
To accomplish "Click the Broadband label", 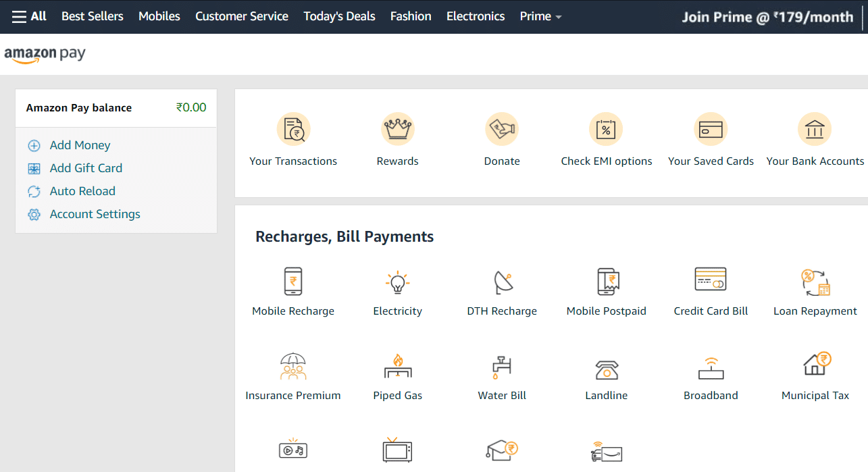I will [x=711, y=396].
